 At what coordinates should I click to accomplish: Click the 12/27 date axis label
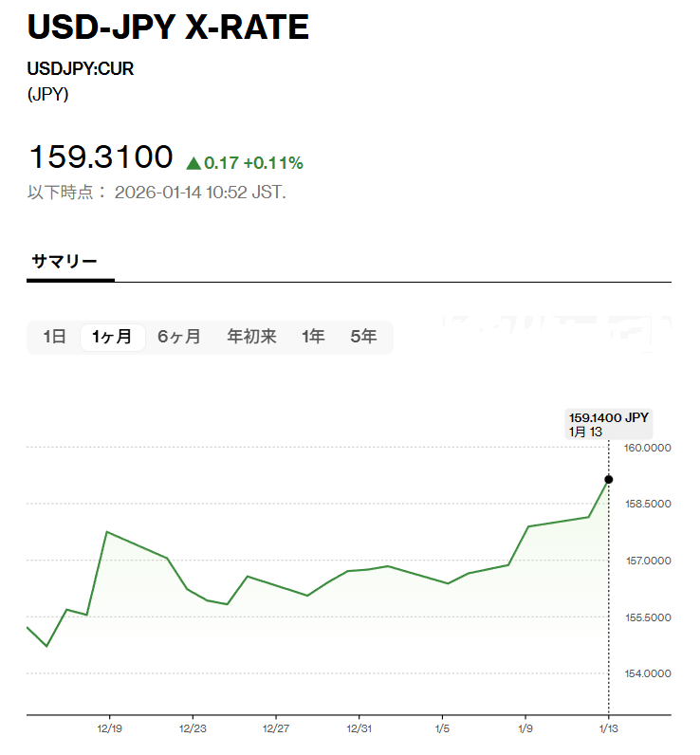pos(275,729)
